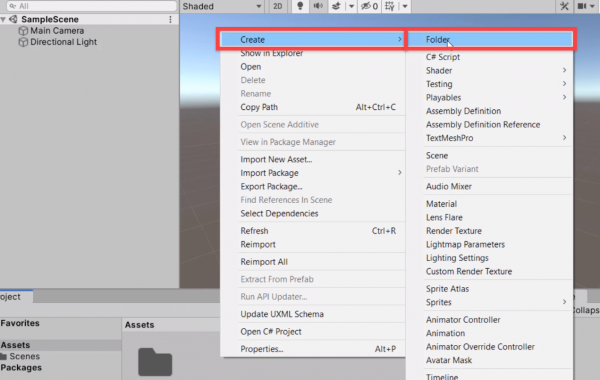This screenshot has height=380, width=600.
Task: Create an Audio Mixer asset
Action: 449,186
